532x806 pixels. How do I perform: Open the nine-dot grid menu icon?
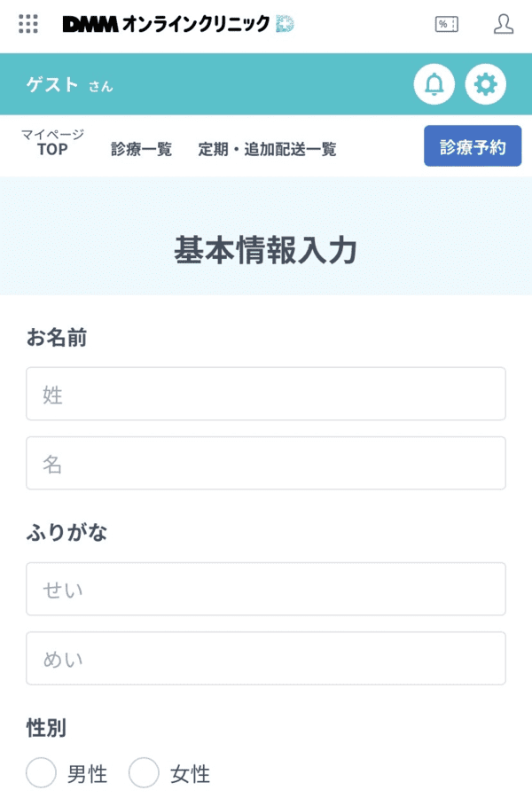[28, 24]
